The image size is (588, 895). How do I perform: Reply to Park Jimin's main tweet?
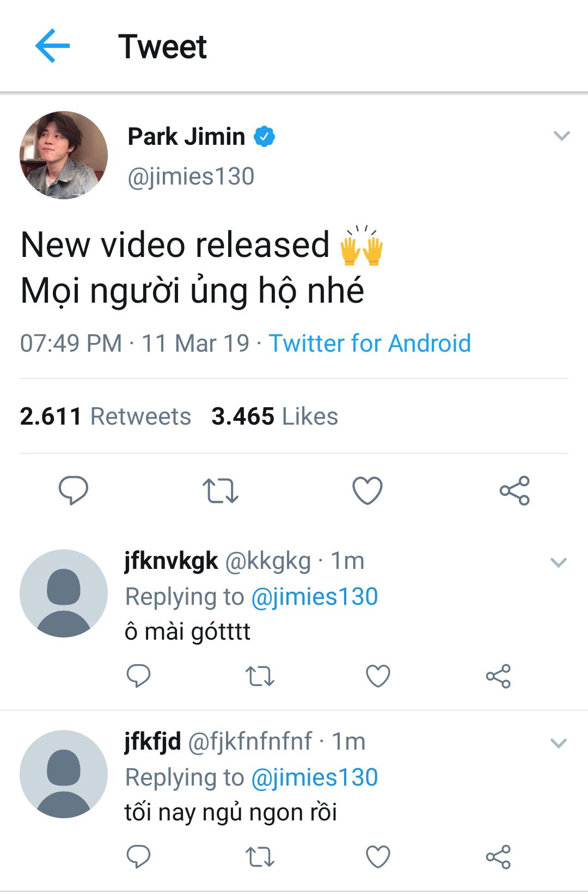pyautogui.click(x=73, y=490)
